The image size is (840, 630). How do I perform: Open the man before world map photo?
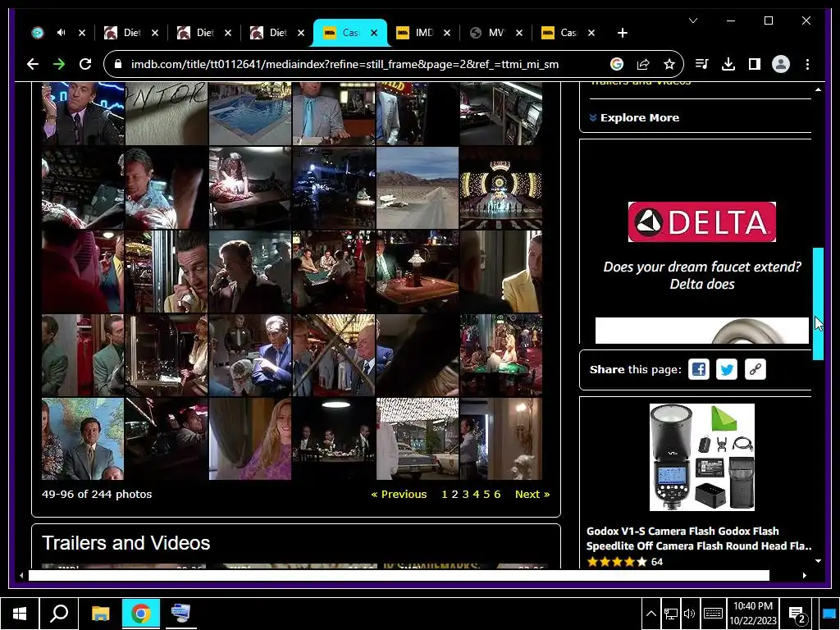83,439
